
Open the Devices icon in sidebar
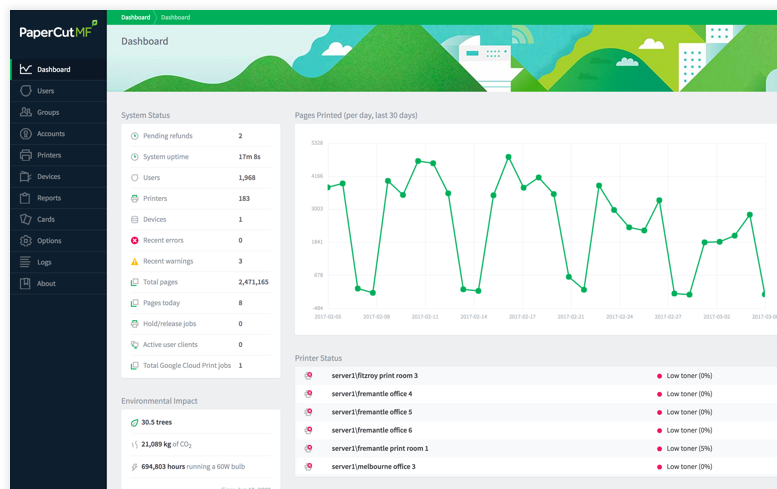[x=25, y=176]
